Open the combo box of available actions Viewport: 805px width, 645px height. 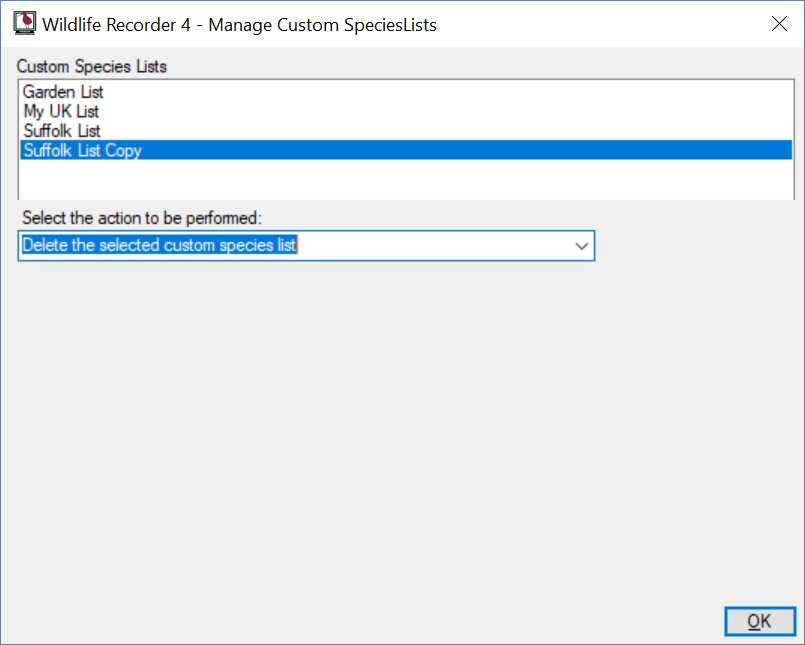click(x=306, y=246)
